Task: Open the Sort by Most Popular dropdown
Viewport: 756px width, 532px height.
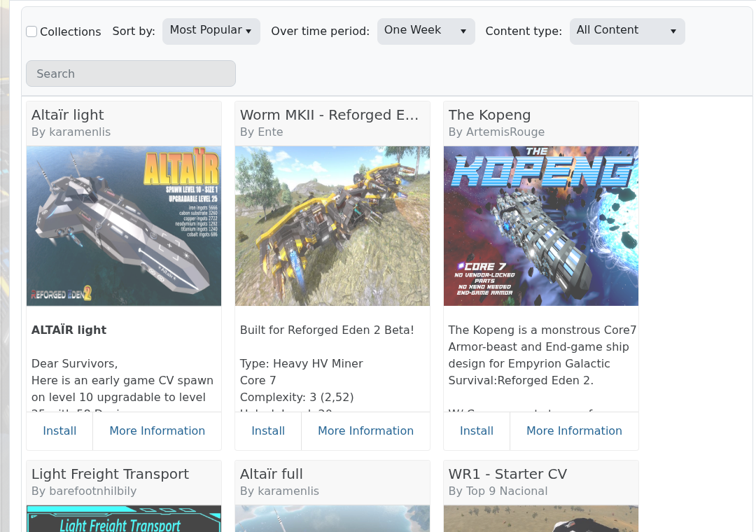Action: [211, 31]
